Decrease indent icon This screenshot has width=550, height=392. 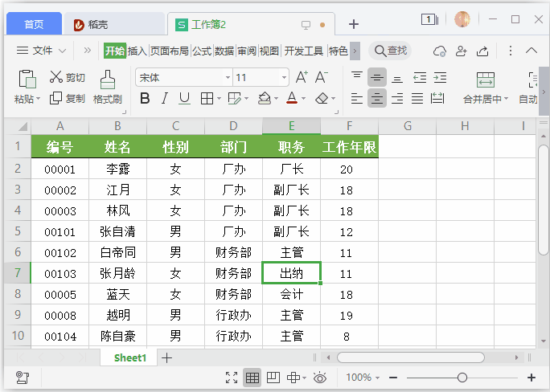420,77
